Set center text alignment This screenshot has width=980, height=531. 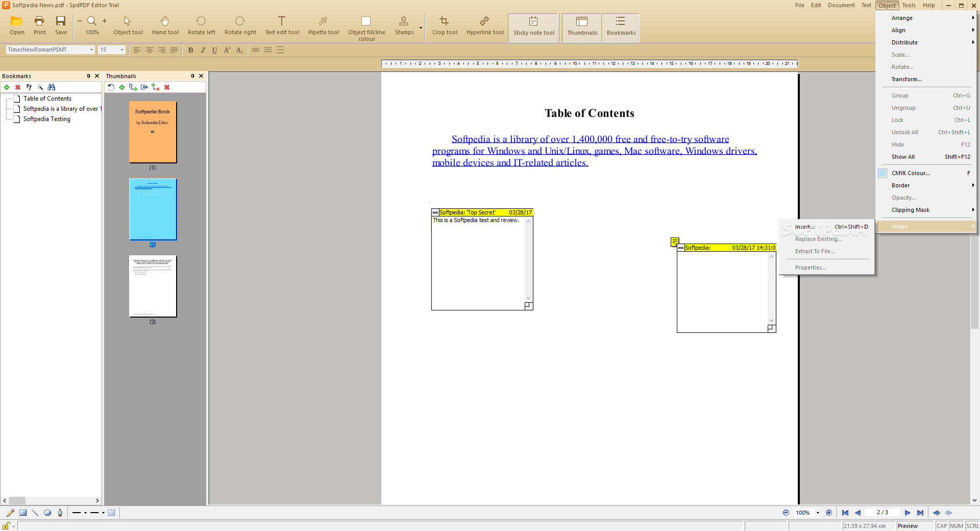pos(150,50)
